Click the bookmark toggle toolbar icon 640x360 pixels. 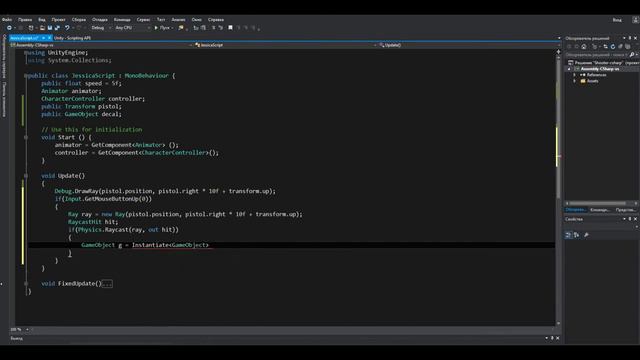coord(230,28)
